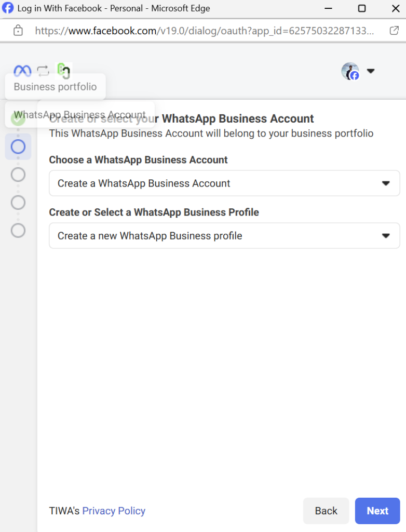
Task: Click the WhatsApp Business Account tooltip label
Action: 80,114
